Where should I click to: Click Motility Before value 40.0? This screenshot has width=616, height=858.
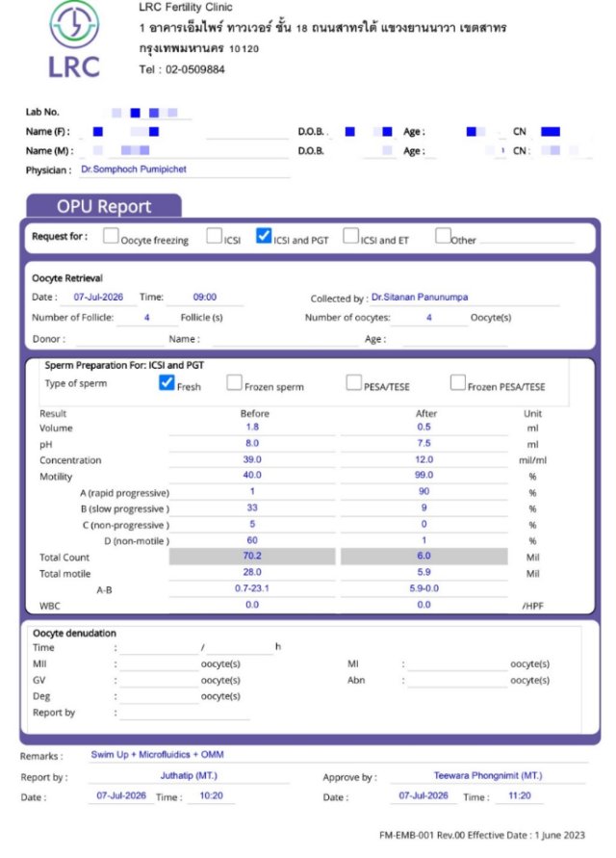[252, 476]
